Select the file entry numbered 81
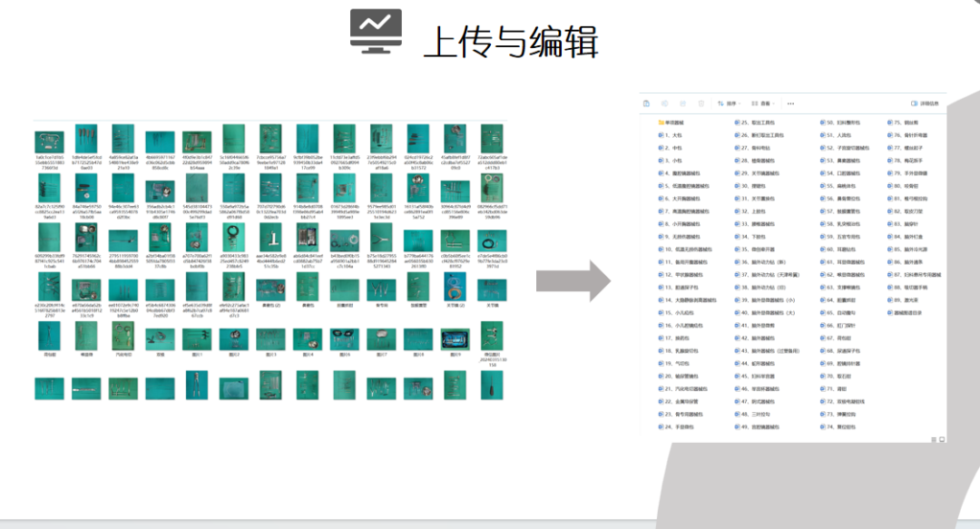The height and width of the screenshot is (529, 980). pos(907,199)
